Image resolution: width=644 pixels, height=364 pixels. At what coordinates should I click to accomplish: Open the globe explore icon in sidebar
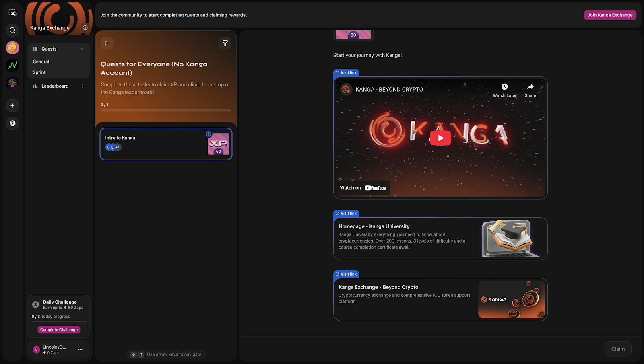(x=12, y=123)
